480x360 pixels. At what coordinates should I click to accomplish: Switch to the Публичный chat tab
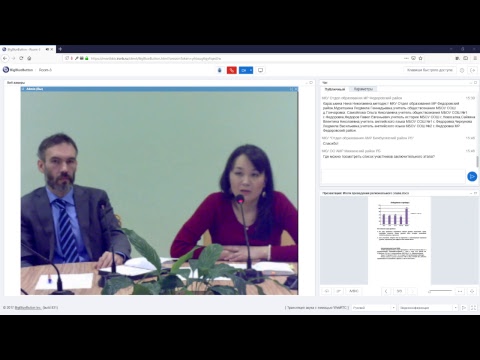(x=335, y=89)
